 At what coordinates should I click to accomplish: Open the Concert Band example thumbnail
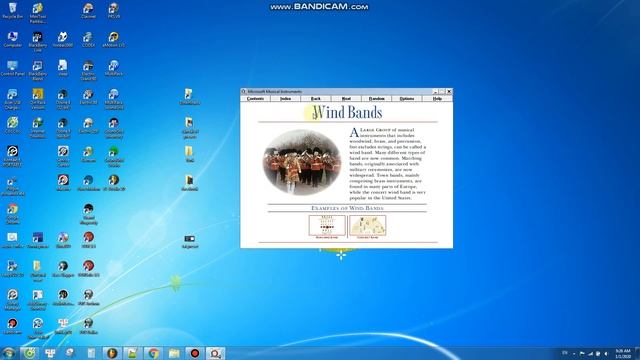tap(367, 227)
